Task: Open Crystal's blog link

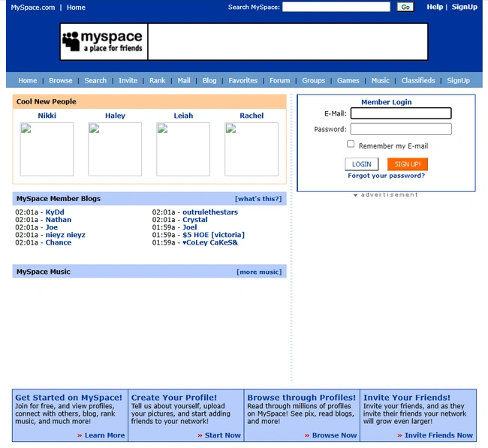Action: pyautogui.click(x=195, y=220)
